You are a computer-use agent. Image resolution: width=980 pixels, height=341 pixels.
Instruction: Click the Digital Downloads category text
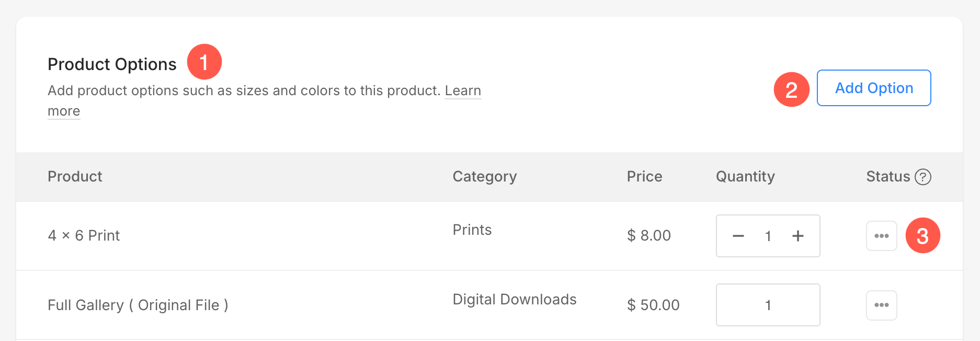point(515,299)
